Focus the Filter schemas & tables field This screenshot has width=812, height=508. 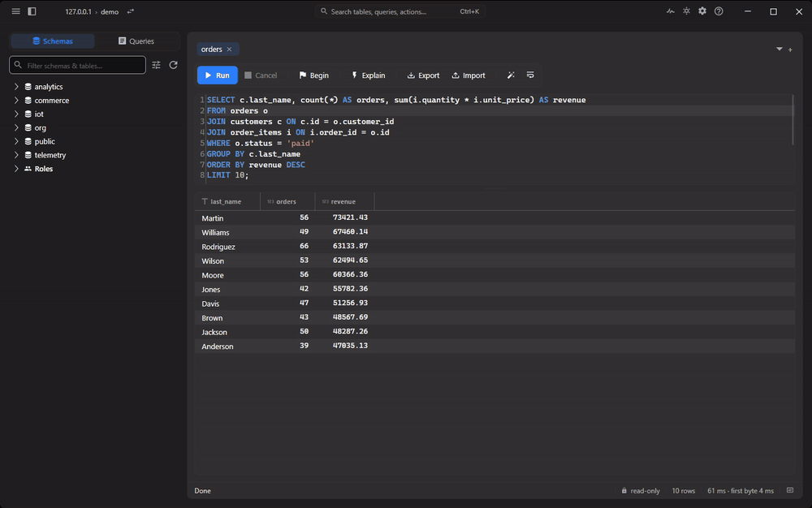coord(78,65)
